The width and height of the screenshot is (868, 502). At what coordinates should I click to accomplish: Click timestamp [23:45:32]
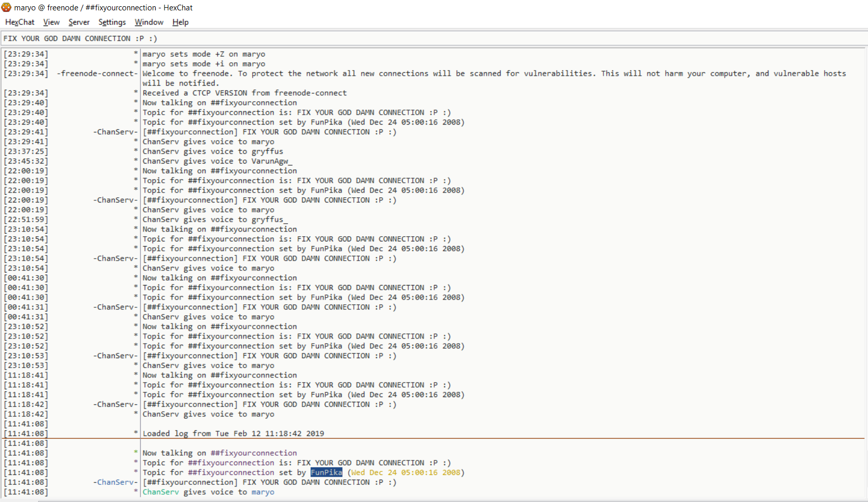pyautogui.click(x=26, y=161)
